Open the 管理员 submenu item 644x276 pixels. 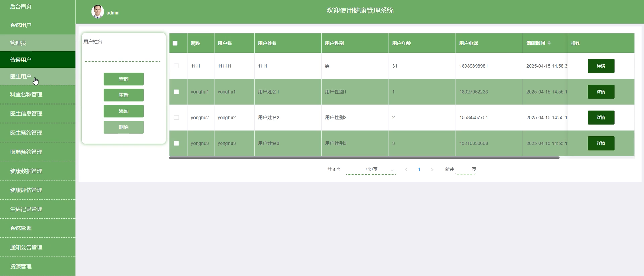coord(18,43)
